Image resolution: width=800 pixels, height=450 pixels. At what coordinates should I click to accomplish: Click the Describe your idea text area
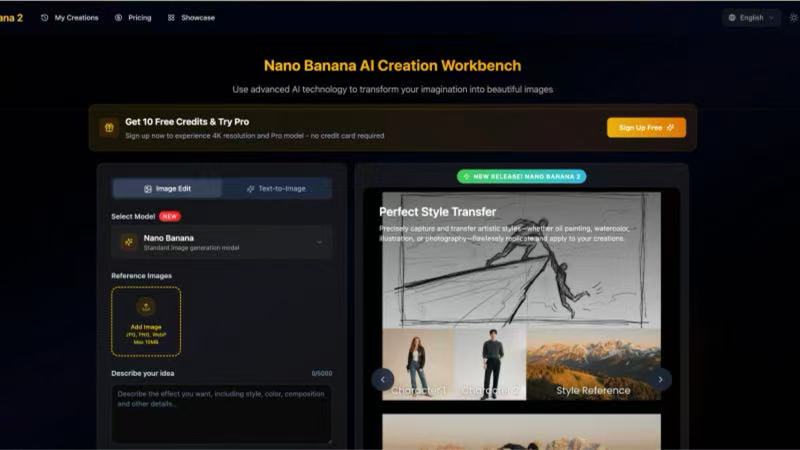tap(221, 412)
